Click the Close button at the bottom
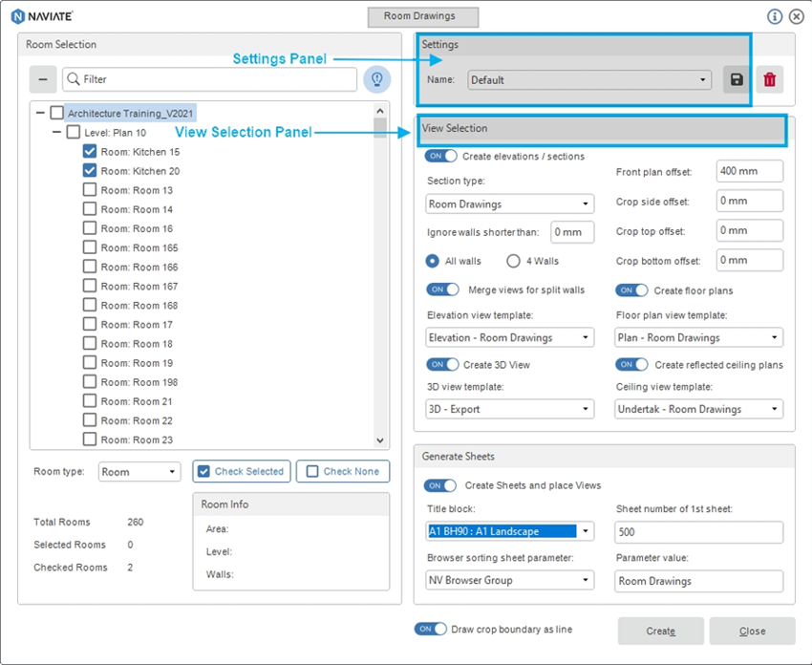812x665 pixels. (752, 631)
